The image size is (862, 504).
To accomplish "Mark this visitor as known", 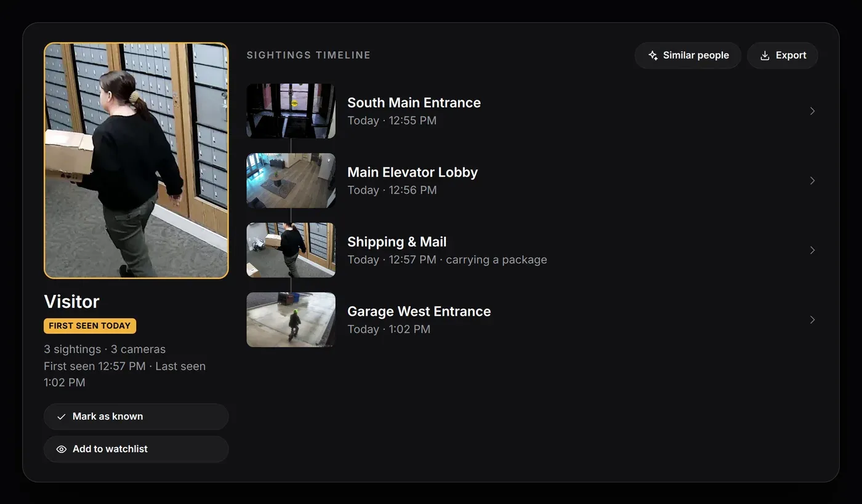I will (136, 417).
